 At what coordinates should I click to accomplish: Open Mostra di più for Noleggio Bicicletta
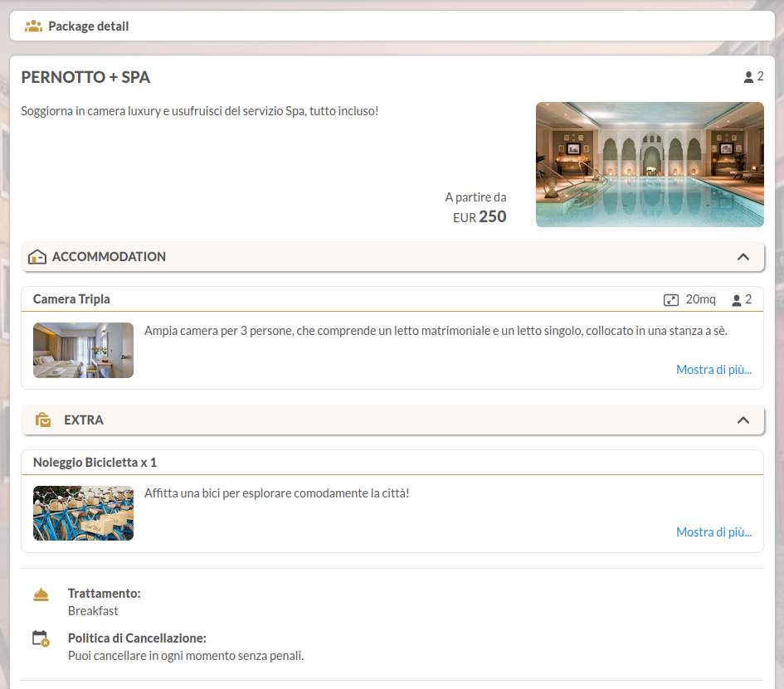[x=713, y=532]
